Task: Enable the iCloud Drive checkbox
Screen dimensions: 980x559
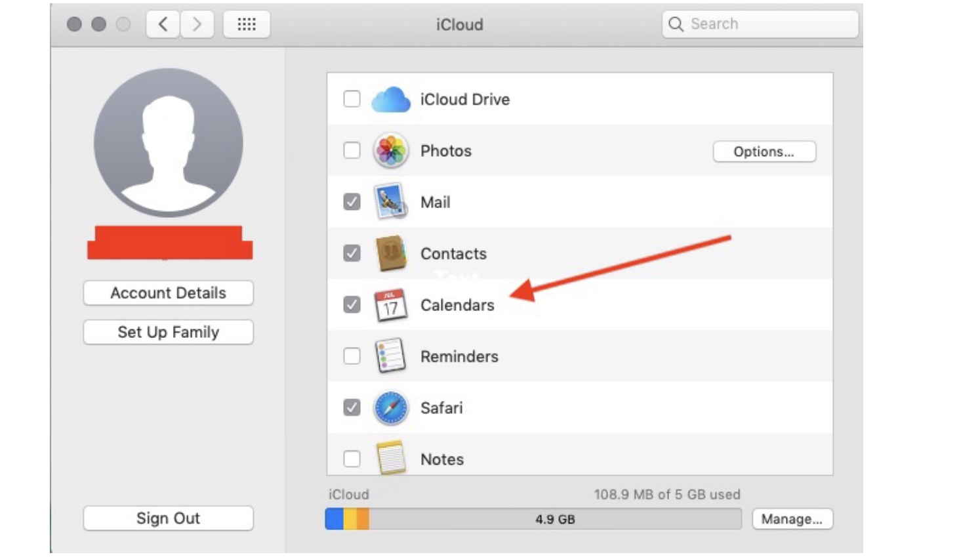Action: pyautogui.click(x=352, y=99)
